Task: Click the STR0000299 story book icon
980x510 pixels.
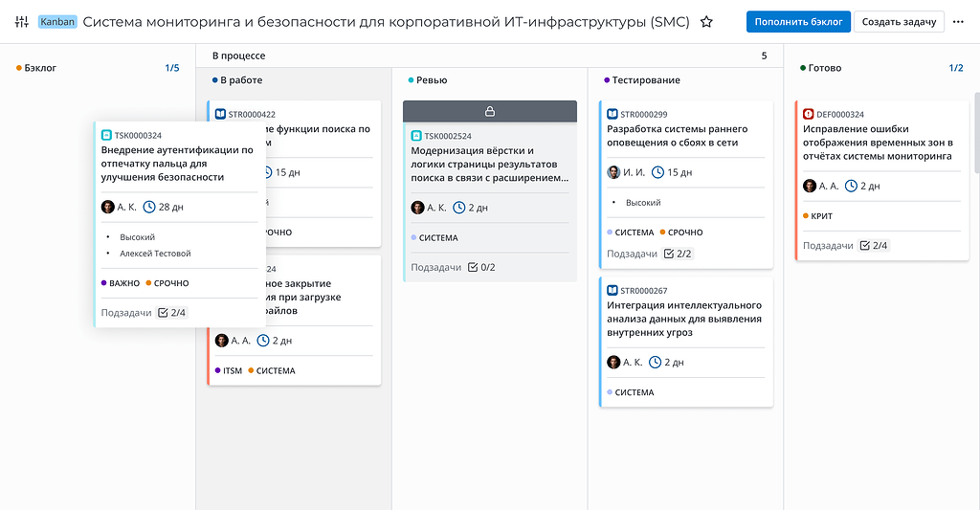Action: [x=612, y=114]
